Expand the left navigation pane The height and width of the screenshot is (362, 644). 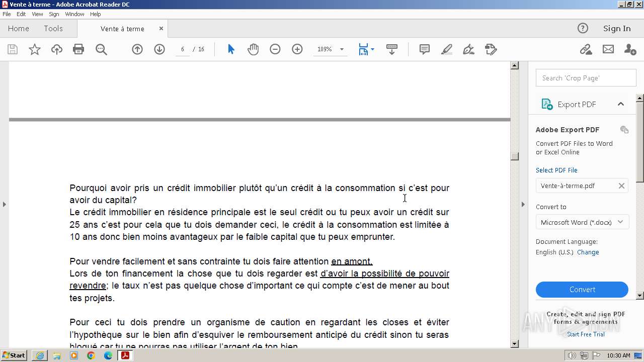tap(5, 204)
